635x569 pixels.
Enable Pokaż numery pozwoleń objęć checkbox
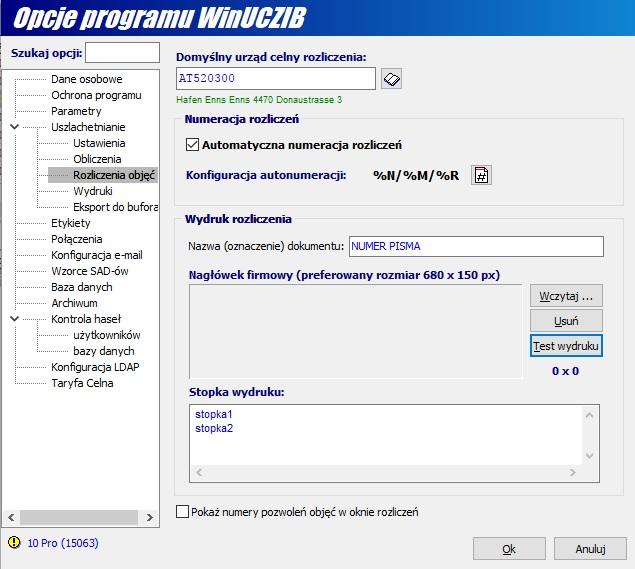183,511
